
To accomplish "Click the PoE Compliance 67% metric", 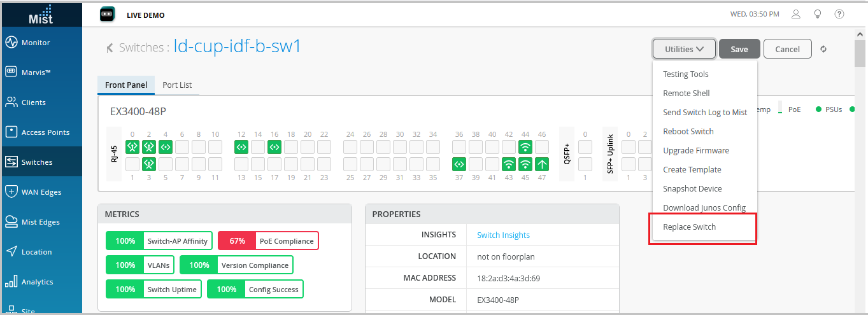I will 268,241.
